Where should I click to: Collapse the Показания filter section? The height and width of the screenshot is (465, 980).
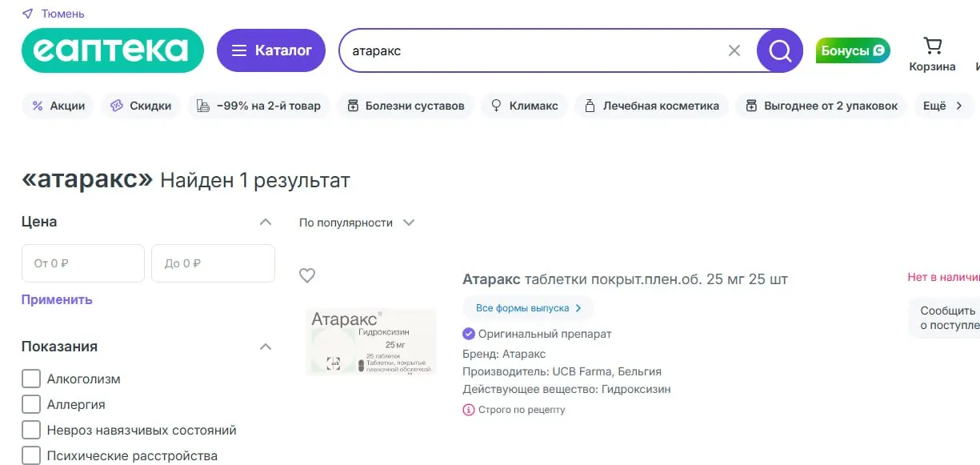pyautogui.click(x=266, y=347)
